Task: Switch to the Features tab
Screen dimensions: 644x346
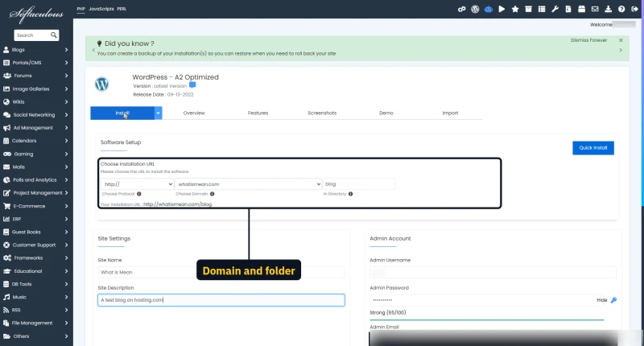Action: [x=258, y=113]
